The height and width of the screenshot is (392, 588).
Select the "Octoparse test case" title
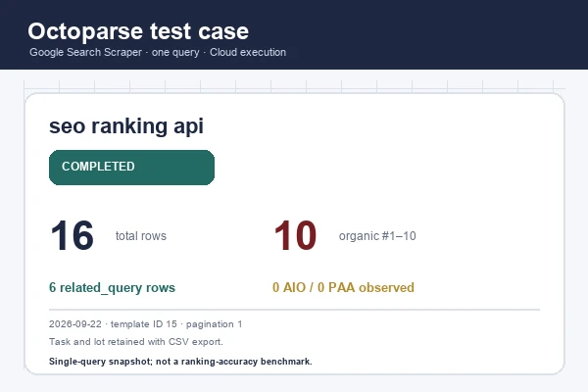click(138, 31)
